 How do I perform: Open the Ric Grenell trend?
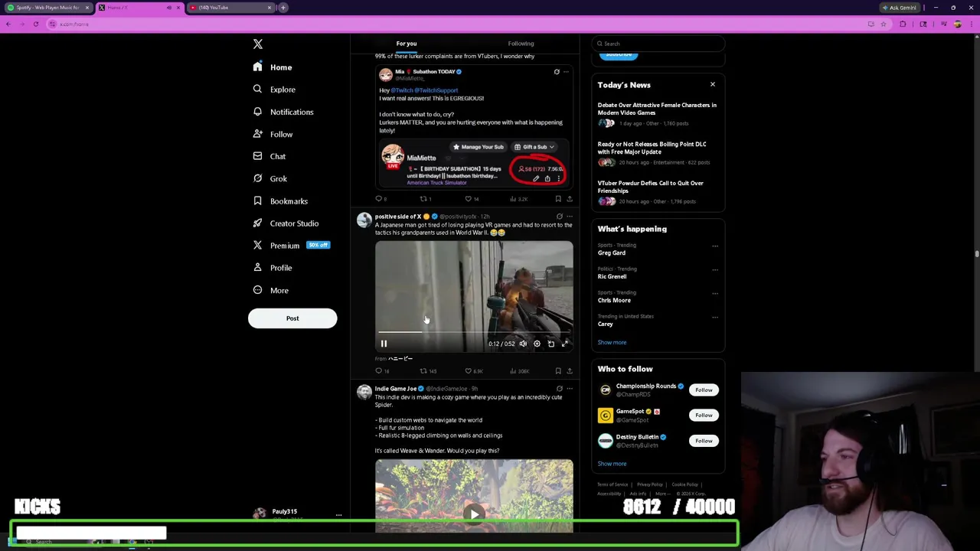(612, 276)
